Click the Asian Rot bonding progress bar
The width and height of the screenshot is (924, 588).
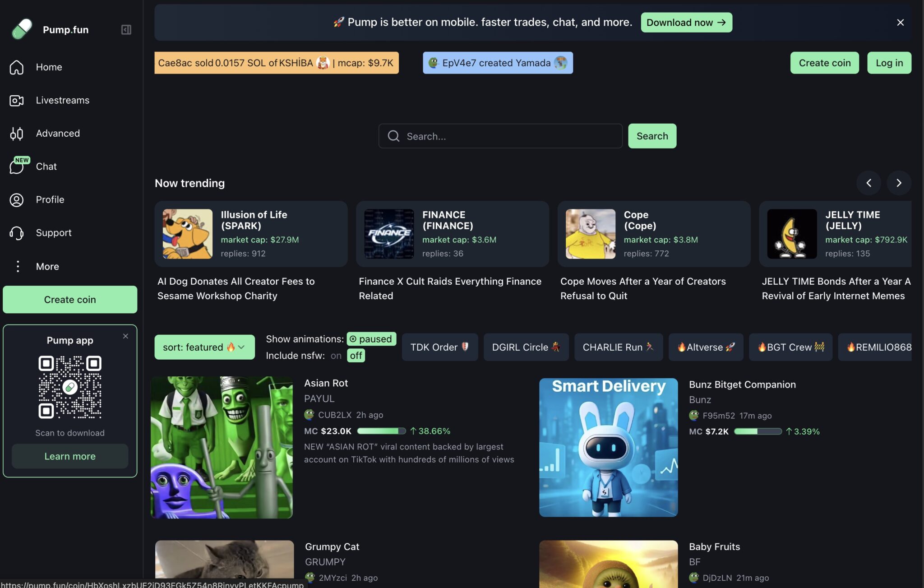click(381, 431)
